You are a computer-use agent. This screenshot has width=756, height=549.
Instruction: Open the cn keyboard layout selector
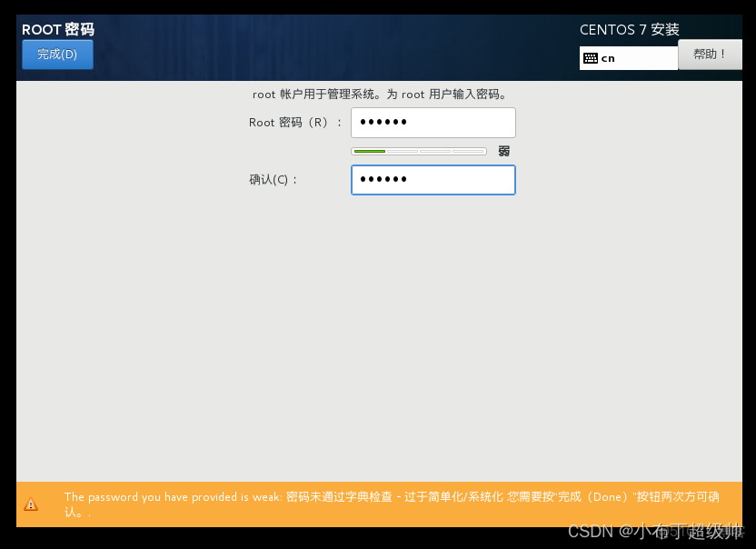click(x=629, y=57)
